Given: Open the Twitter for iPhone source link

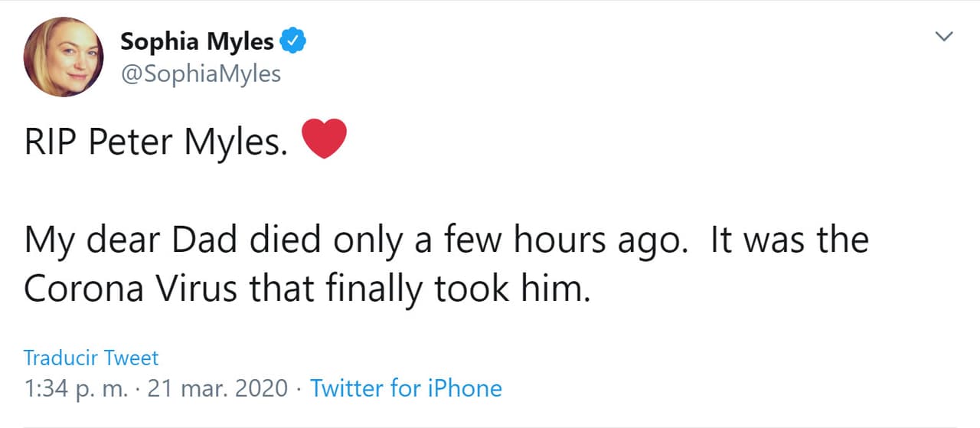Looking at the screenshot, I should [406, 388].
